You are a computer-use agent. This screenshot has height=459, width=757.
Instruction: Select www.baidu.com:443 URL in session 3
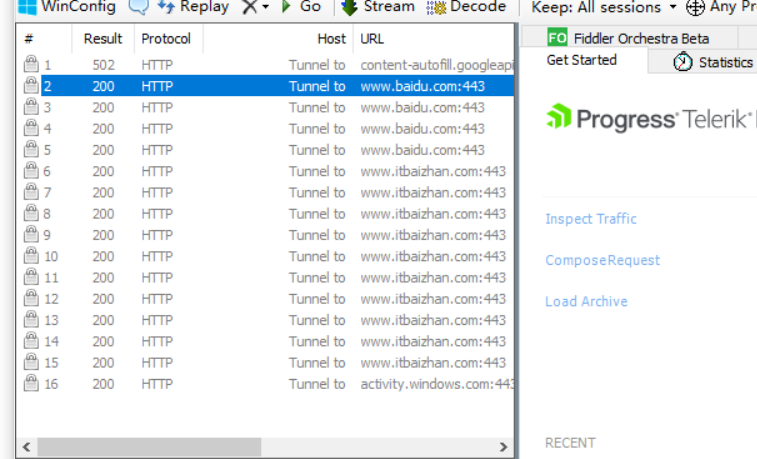[x=422, y=107]
